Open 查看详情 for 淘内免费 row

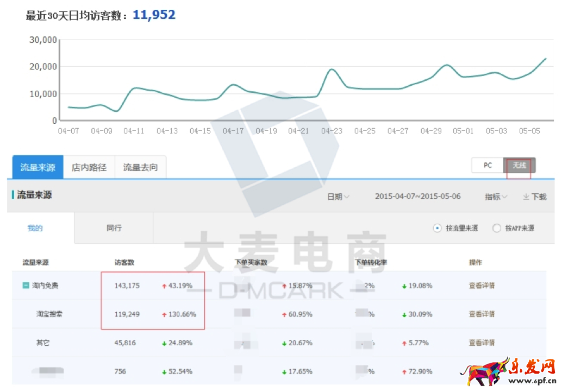tap(482, 286)
